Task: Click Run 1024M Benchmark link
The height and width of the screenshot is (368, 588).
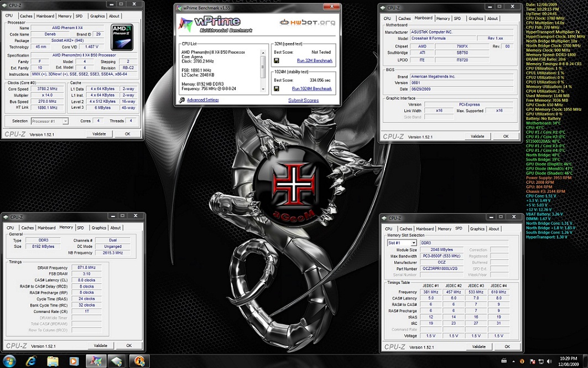Action: (x=312, y=89)
